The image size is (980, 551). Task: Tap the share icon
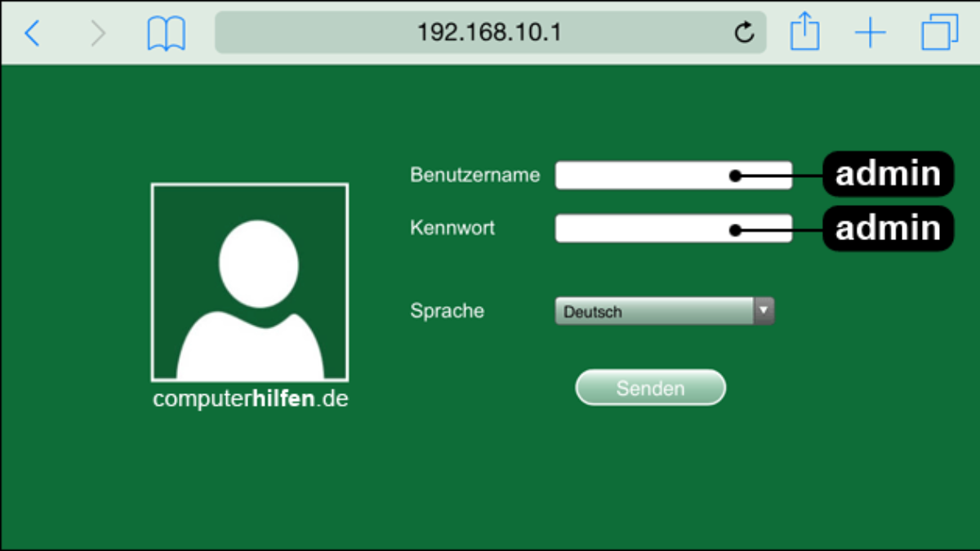[804, 33]
